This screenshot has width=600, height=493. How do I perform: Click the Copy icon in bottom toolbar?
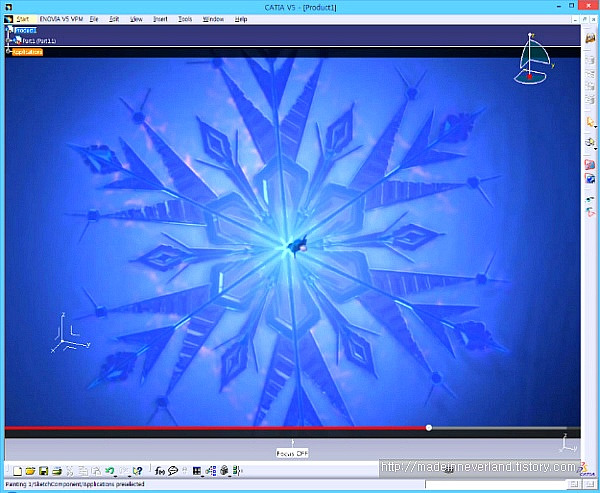(x=83, y=471)
